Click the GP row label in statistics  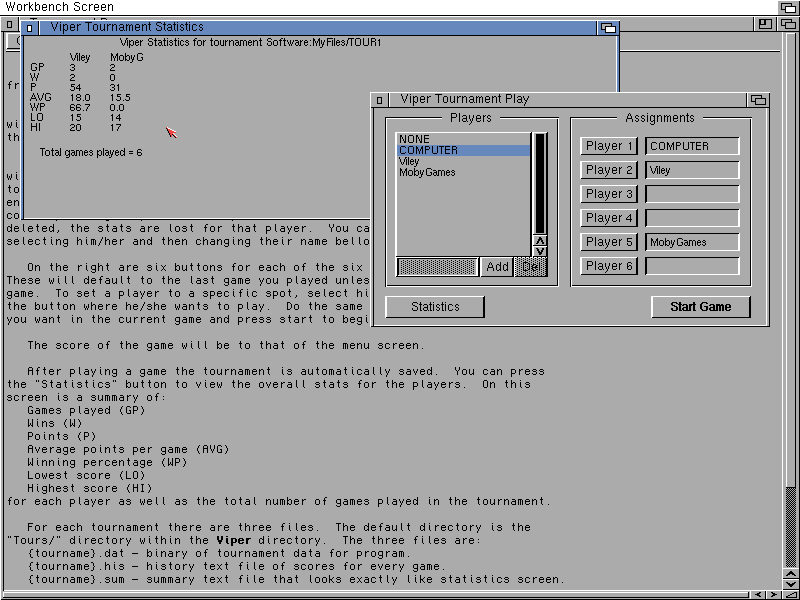[x=37, y=67]
